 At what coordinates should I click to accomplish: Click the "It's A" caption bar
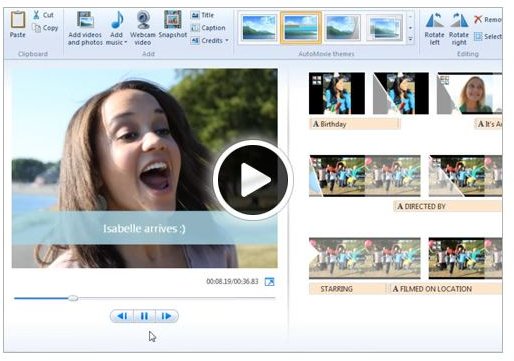(488, 124)
